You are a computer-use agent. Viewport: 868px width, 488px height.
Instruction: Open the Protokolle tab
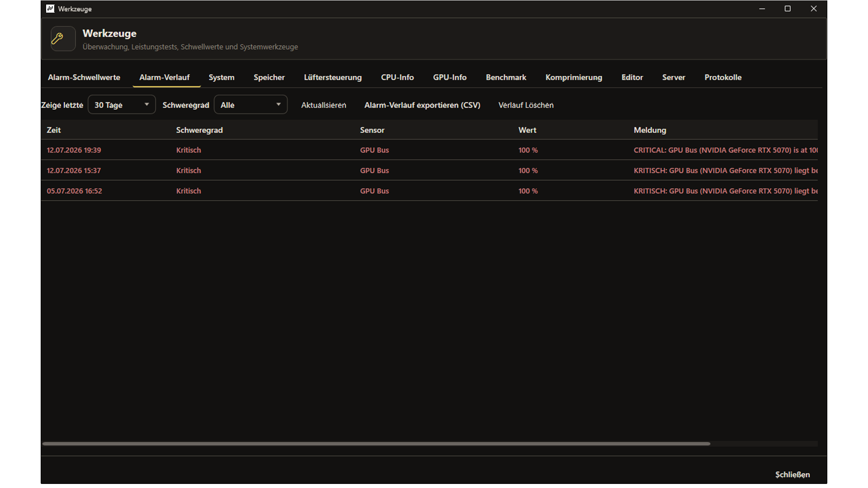(723, 77)
